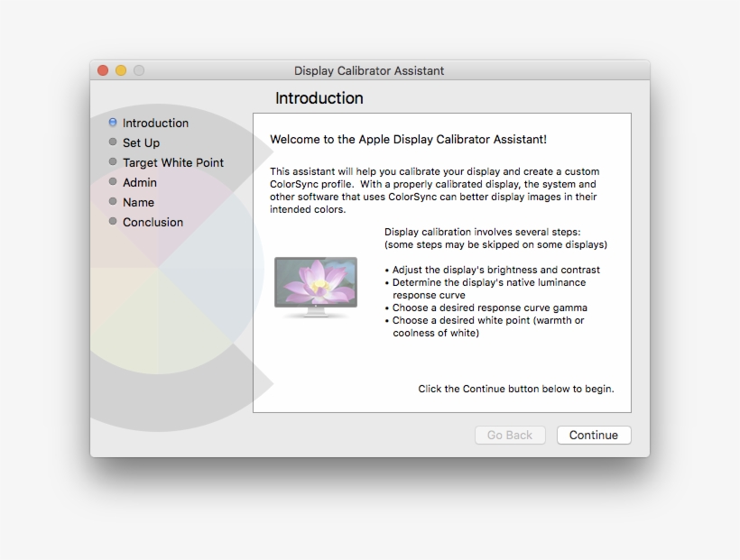This screenshot has height=560, width=740.
Task: Click the 'Adjust the display's brightness and contrast' bullet
Action: [492, 270]
